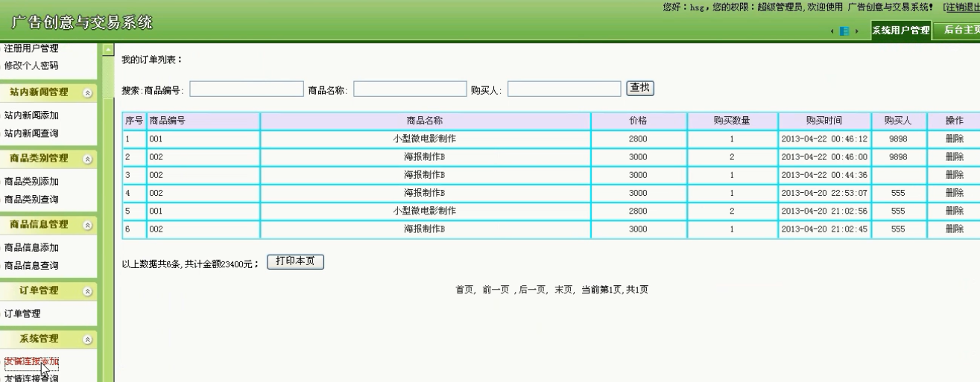Click the 注销退出 logout link
This screenshot has height=382, width=980.
pos(961,7)
